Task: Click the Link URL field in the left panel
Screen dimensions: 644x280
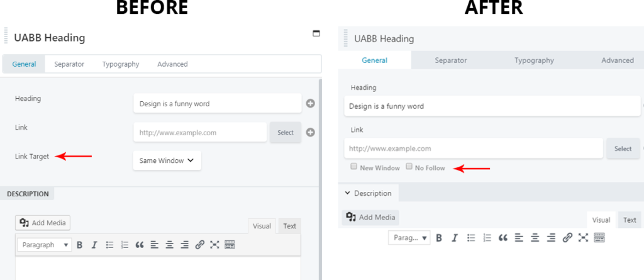Action: 199,133
